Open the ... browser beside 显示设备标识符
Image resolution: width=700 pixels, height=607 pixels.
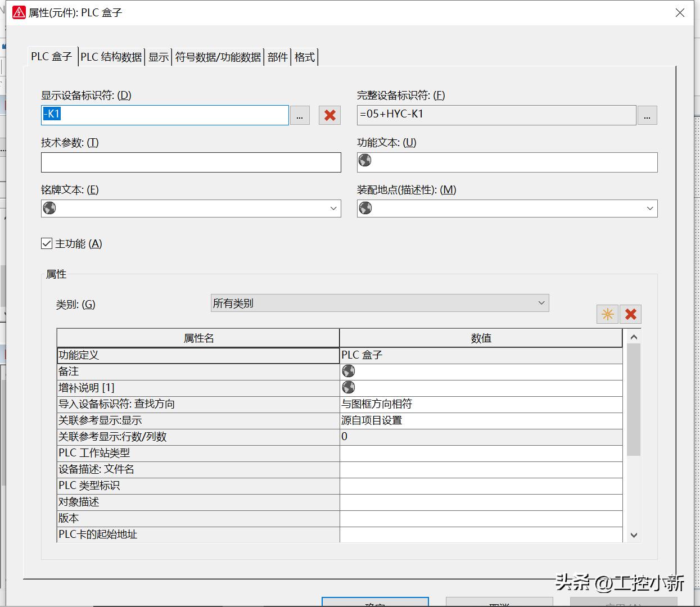pyautogui.click(x=300, y=115)
